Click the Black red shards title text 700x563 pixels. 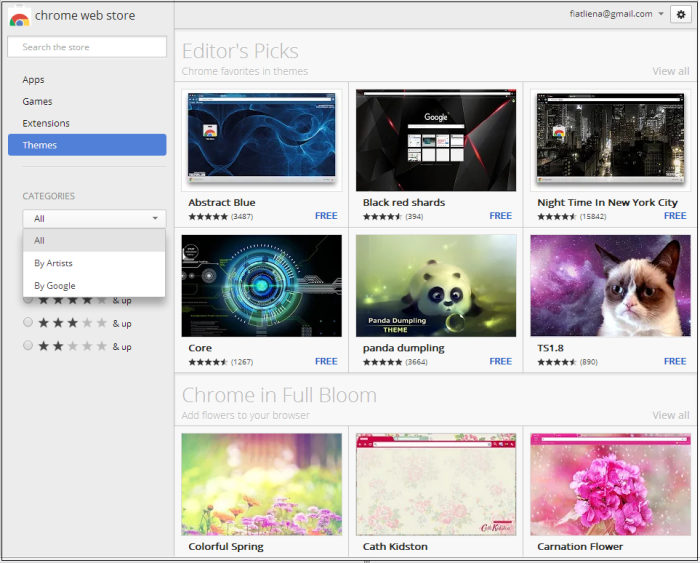(404, 203)
